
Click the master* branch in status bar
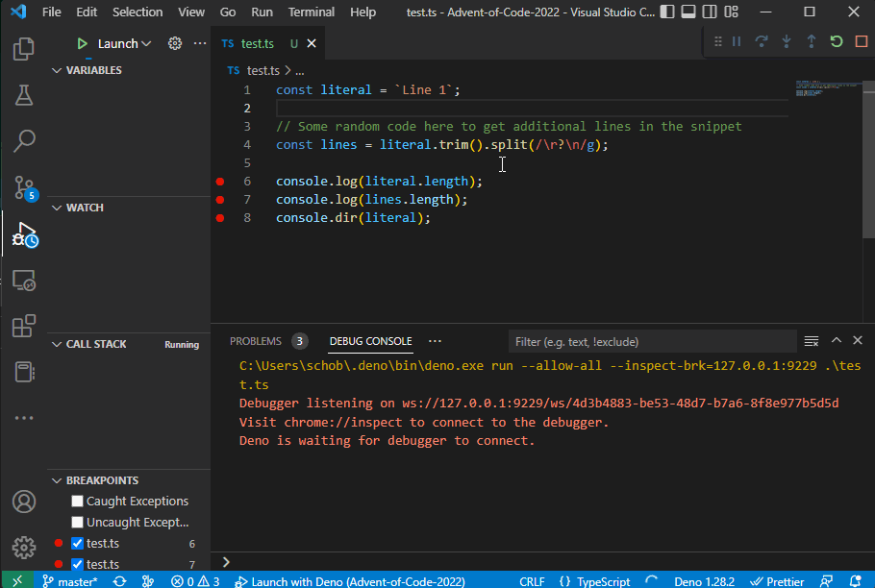[70, 581]
